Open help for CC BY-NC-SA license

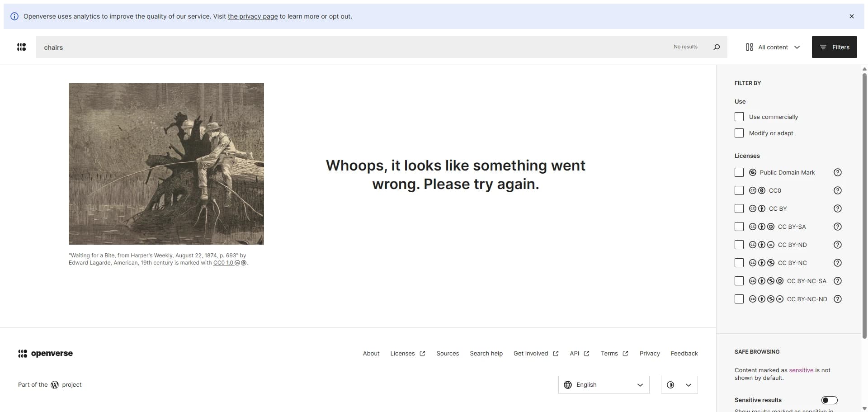838,281
